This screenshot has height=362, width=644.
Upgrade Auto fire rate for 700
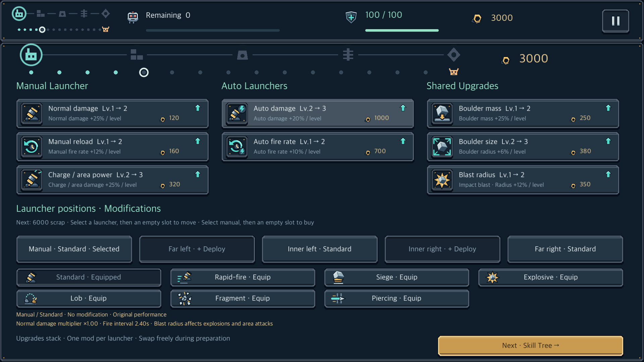[x=318, y=147]
